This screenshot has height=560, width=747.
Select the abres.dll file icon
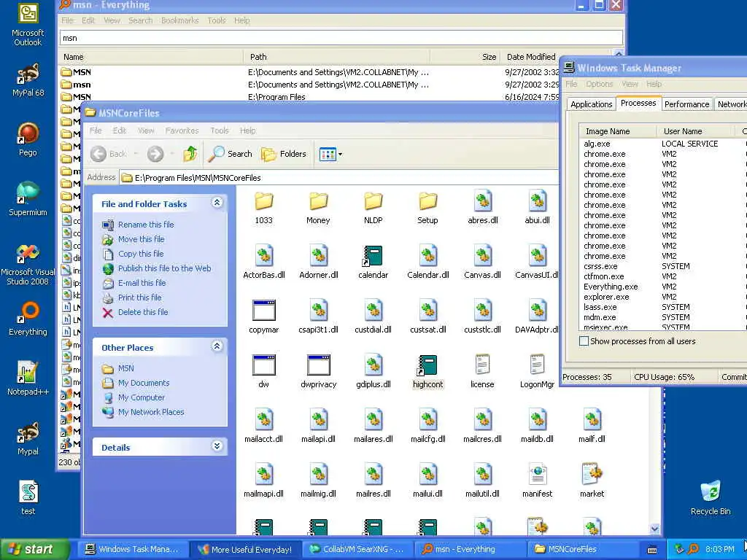pyautogui.click(x=483, y=208)
